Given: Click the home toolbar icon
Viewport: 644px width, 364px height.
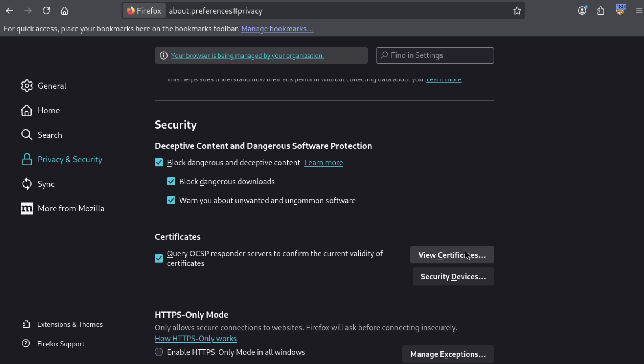Looking at the screenshot, I should pyautogui.click(x=65, y=11).
